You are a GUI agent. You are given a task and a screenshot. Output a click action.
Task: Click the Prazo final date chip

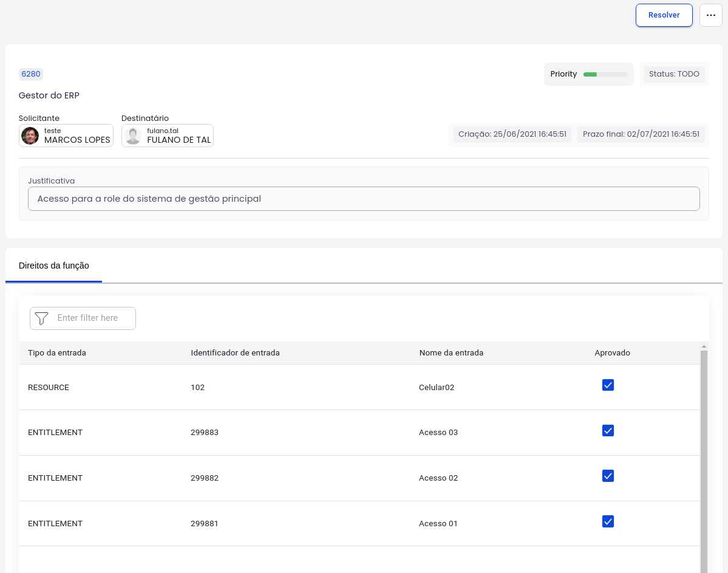[641, 134]
